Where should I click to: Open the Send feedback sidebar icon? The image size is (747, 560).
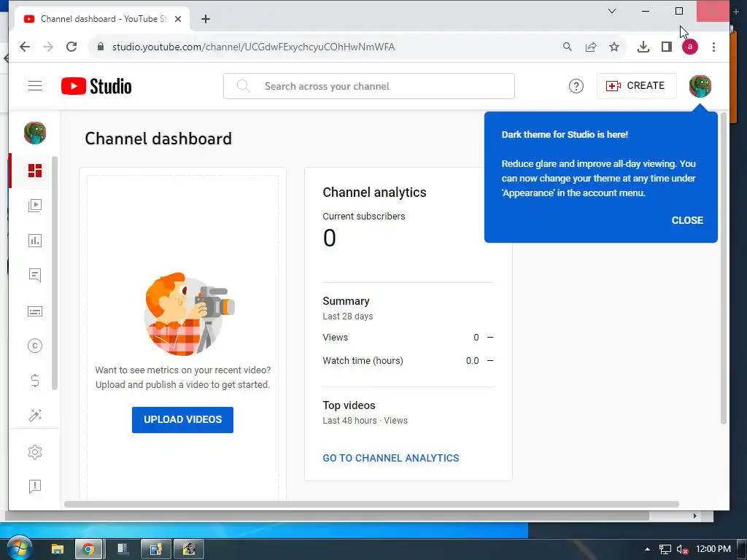(35, 486)
